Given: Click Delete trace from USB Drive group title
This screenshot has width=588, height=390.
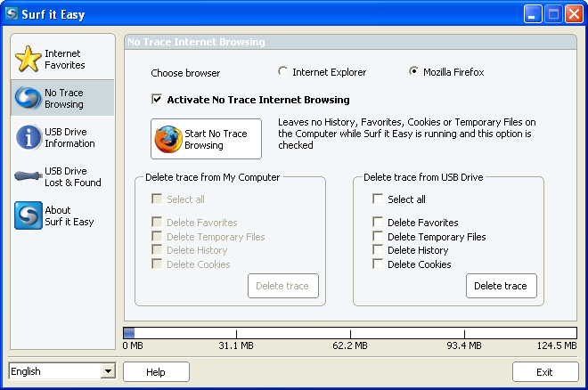Looking at the screenshot, I should [x=423, y=177].
